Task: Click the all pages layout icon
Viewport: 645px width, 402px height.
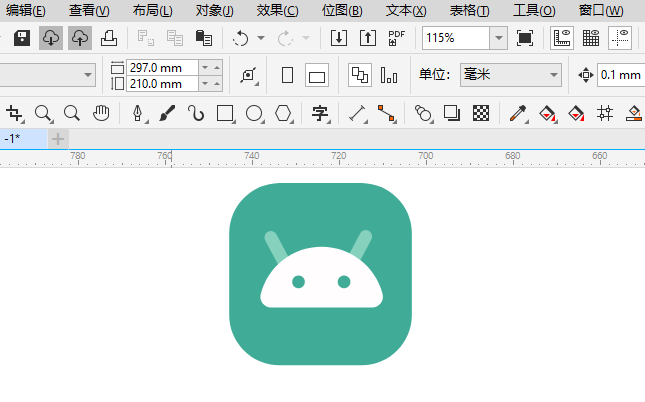Action: pos(360,75)
